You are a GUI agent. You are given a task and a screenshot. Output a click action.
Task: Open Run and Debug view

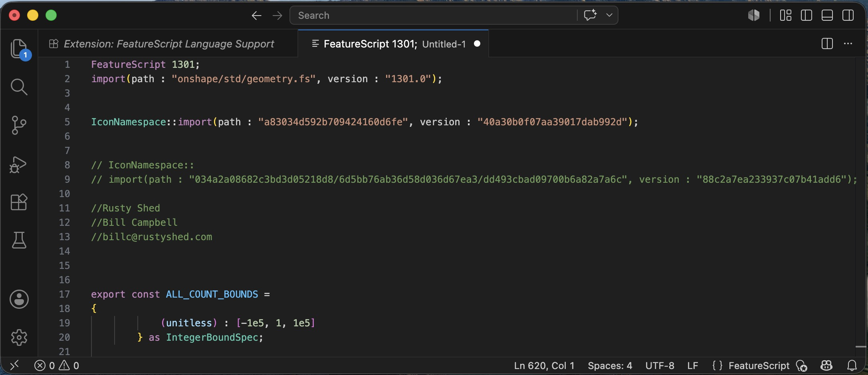pyautogui.click(x=19, y=164)
